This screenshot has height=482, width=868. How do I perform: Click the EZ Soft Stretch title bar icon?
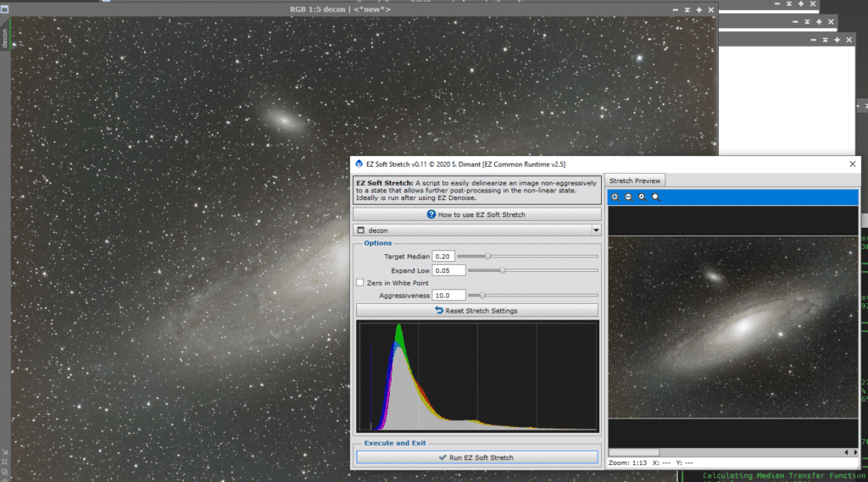pos(359,163)
